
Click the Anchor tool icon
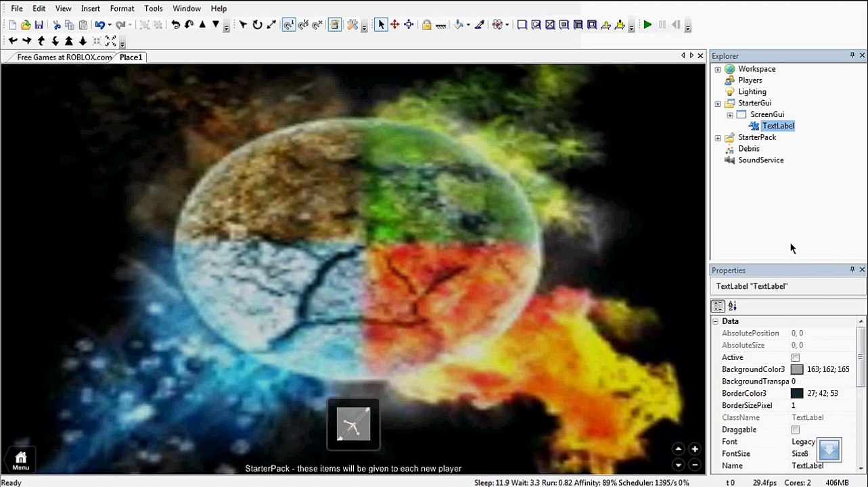[x=441, y=25]
